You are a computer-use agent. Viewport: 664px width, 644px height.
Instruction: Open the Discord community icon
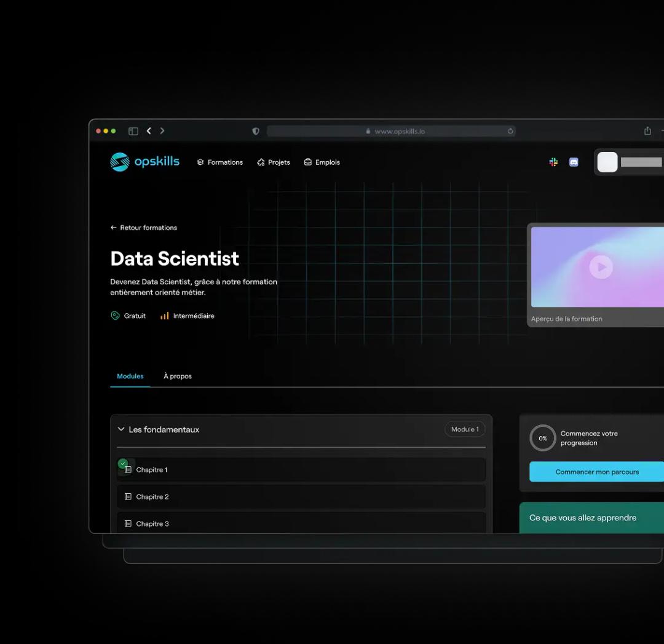point(574,162)
